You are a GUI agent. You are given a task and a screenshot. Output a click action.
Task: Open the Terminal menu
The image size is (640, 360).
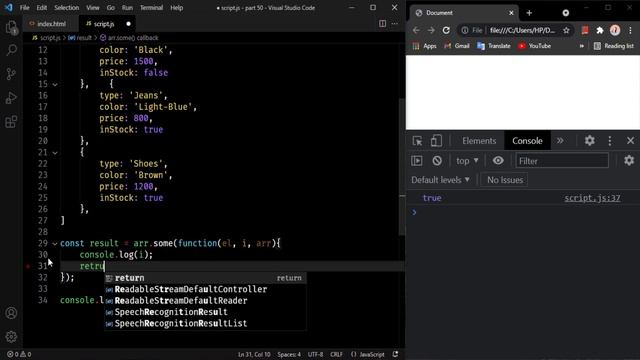151,8
